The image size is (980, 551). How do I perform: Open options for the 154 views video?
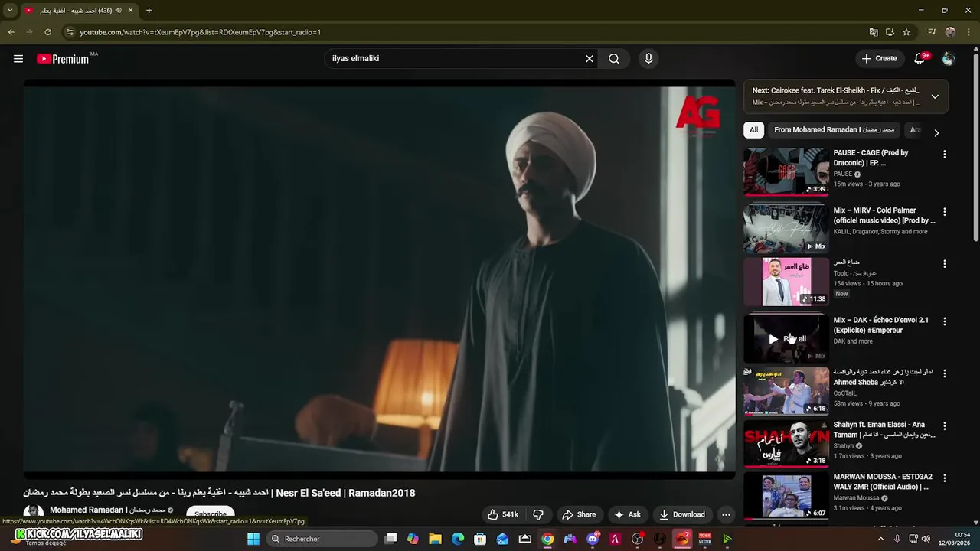(x=945, y=264)
